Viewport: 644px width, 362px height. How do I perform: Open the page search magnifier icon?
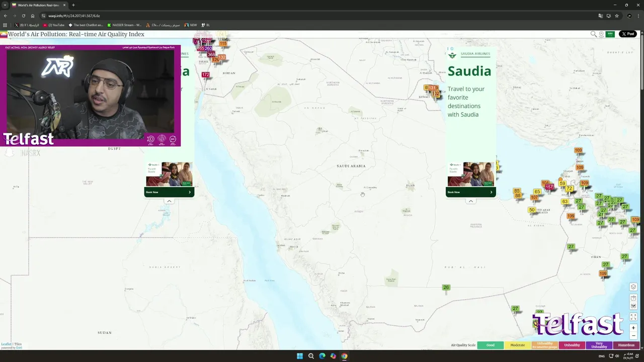point(594,34)
